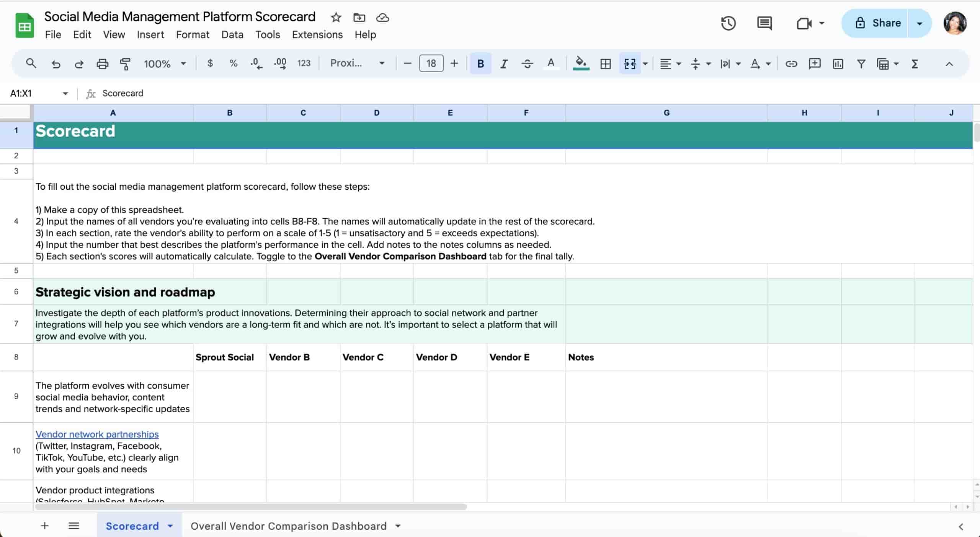Print the spreadsheet

point(102,63)
